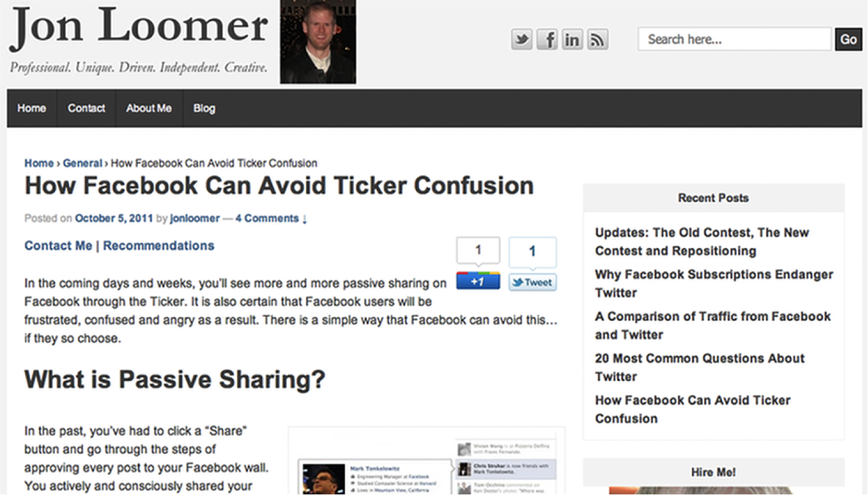Click the 'Hire Me!' sidebar heading
This screenshot has height=495, width=868.
click(713, 472)
